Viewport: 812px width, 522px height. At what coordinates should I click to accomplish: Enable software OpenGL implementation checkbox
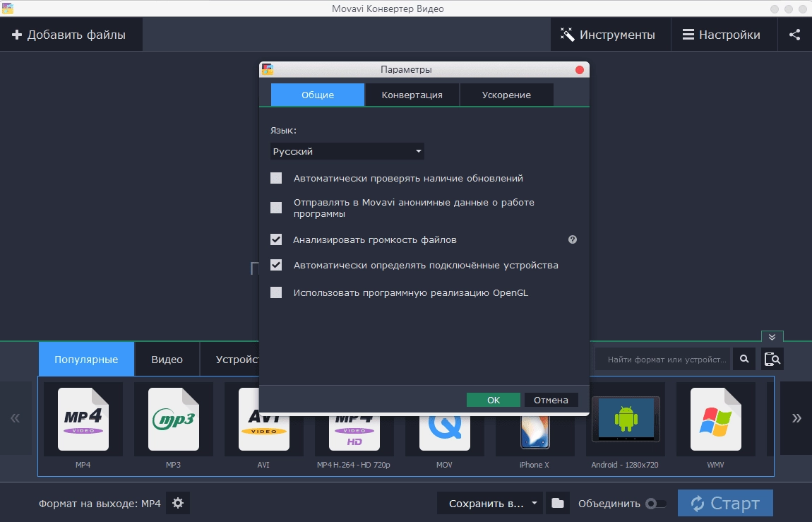point(276,292)
